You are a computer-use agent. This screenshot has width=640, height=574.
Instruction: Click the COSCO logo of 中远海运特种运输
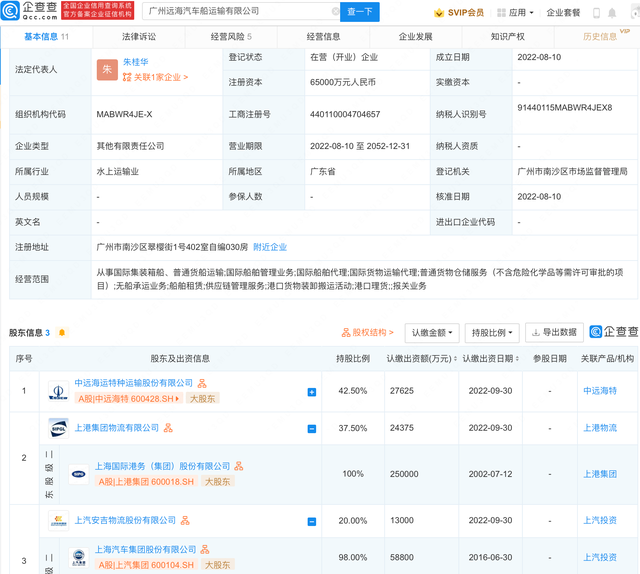(x=58, y=391)
